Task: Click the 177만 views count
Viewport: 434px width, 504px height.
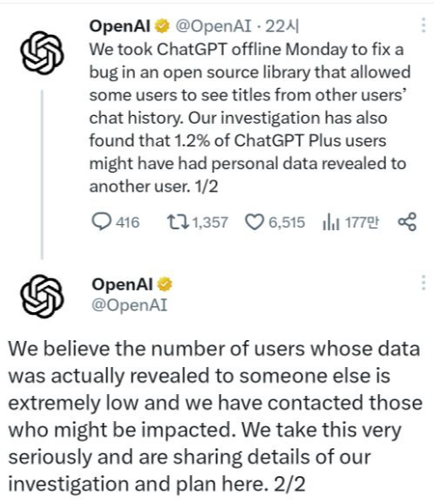Action: (362, 222)
